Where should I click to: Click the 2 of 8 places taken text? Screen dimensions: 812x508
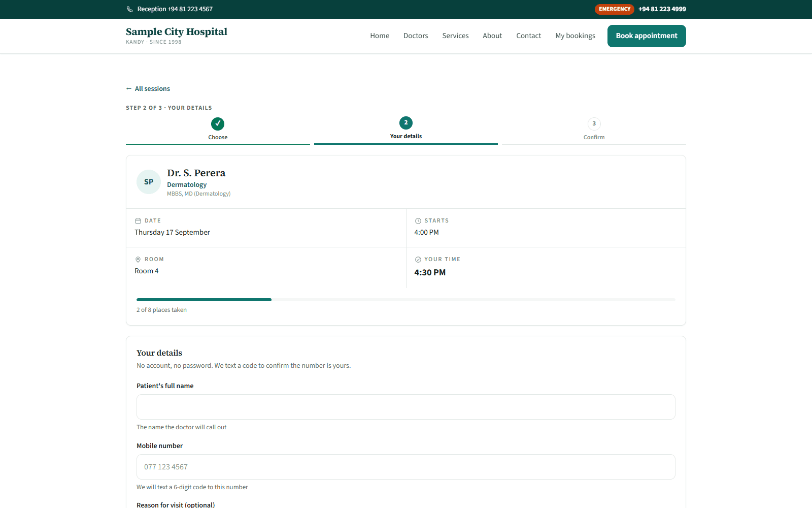point(161,310)
